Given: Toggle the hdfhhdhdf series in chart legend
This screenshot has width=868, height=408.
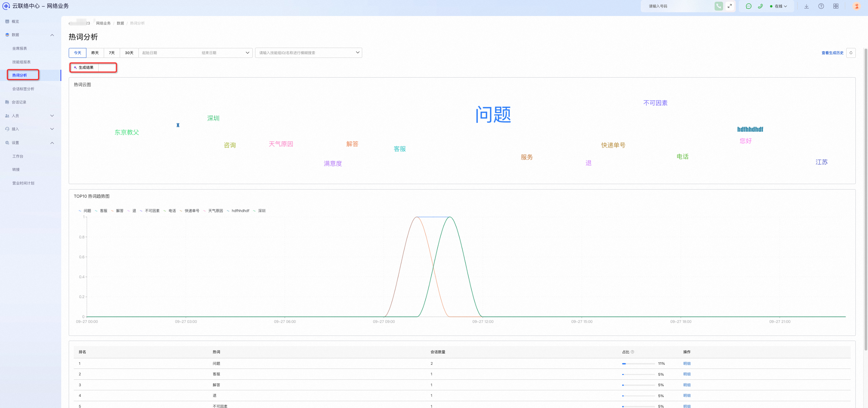Looking at the screenshot, I should click(238, 211).
